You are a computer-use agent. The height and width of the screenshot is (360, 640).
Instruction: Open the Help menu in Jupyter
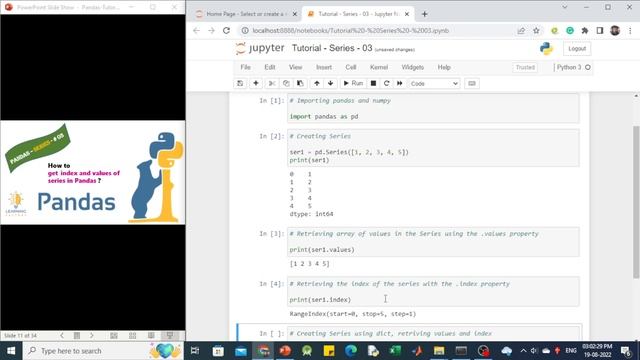click(444, 67)
